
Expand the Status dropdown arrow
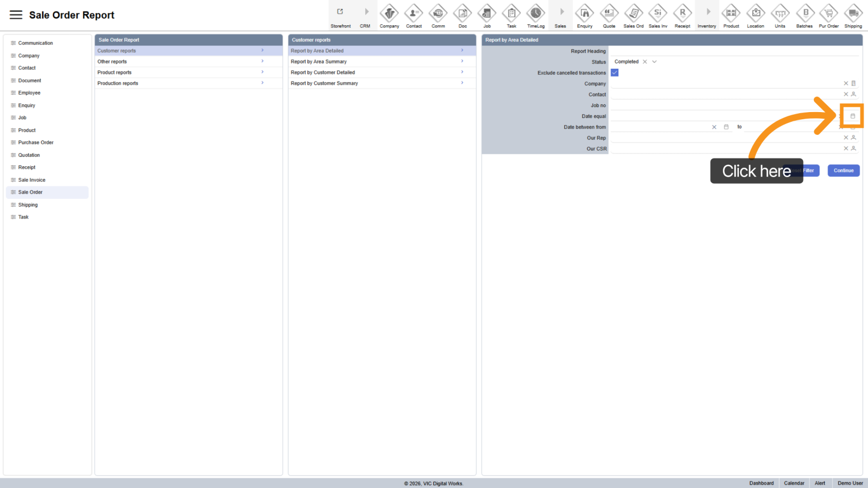(654, 62)
